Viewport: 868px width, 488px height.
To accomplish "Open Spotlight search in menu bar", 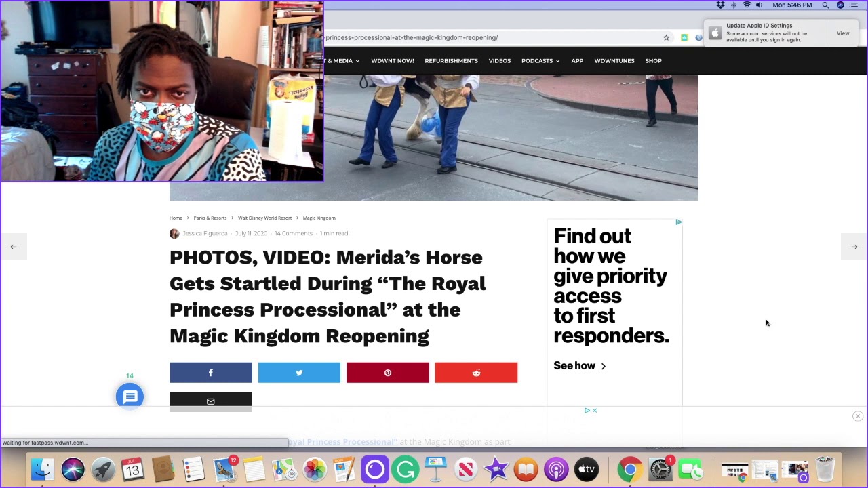I will click(825, 5).
